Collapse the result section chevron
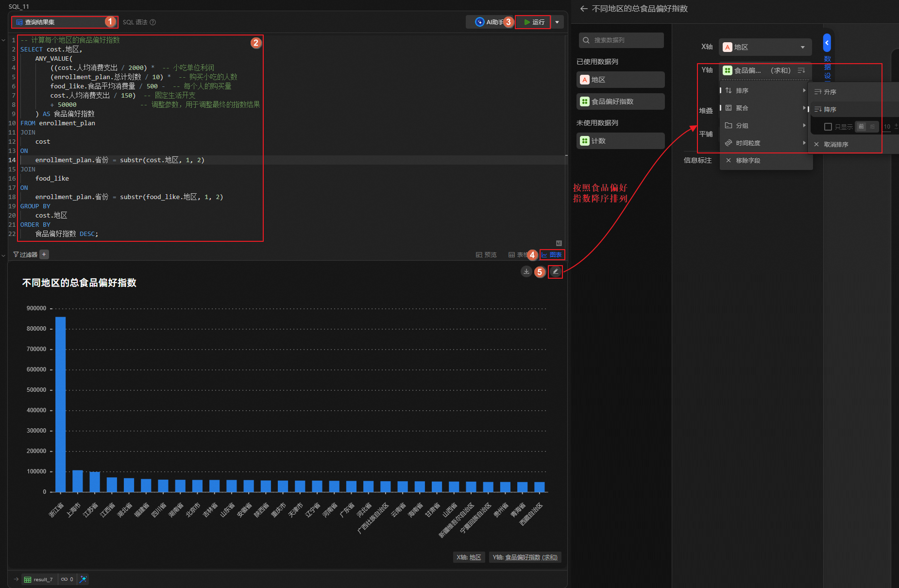Image resolution: width=899 pixels, height=588 pixels. [3, 255]
